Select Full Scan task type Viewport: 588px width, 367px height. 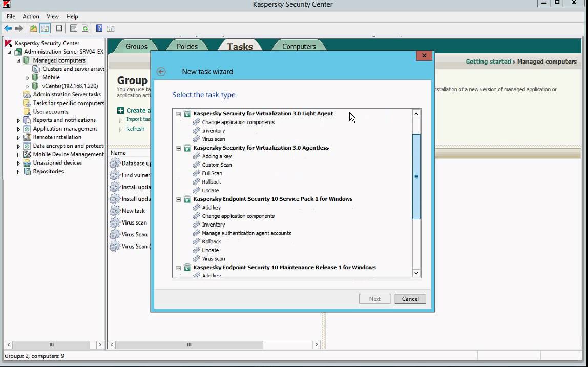[212, 173]
